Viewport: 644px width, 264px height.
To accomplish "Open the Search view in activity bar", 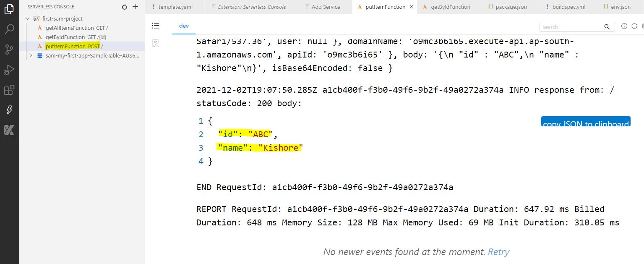I will point(9,29).
